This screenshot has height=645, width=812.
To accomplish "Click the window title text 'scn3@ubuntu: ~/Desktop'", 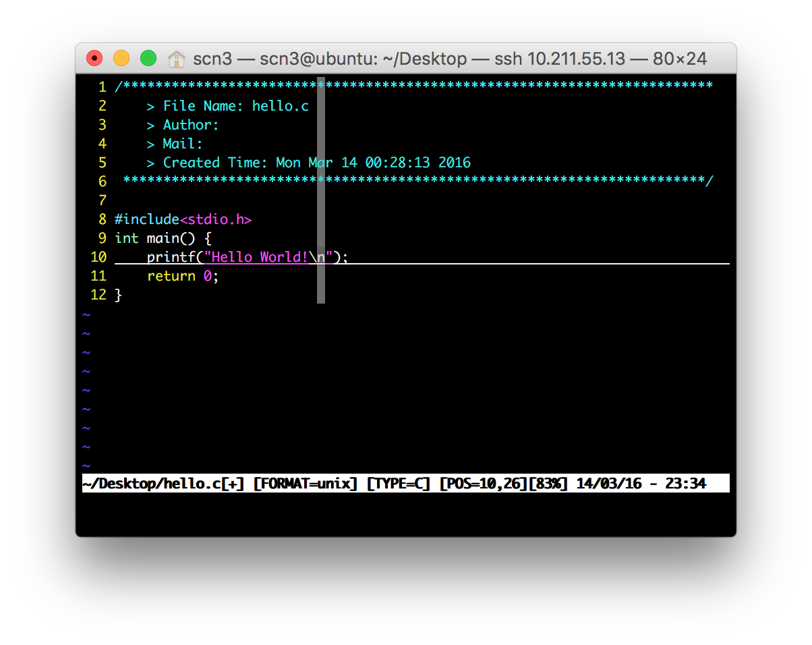I will 364,59.
